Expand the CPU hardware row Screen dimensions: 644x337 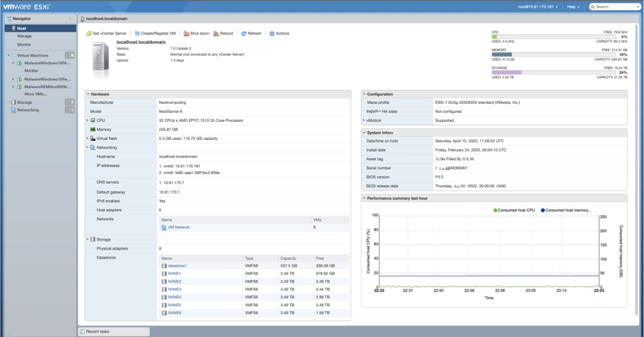[x=88, y=120]
